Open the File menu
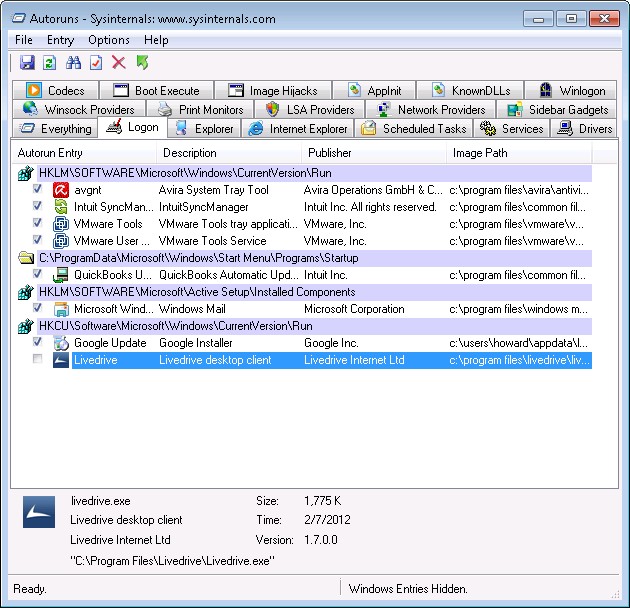 [x=24, y=40]
